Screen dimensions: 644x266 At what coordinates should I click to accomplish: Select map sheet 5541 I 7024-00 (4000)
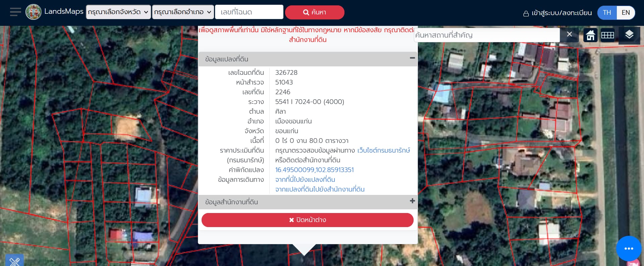[x=310, y=102]
